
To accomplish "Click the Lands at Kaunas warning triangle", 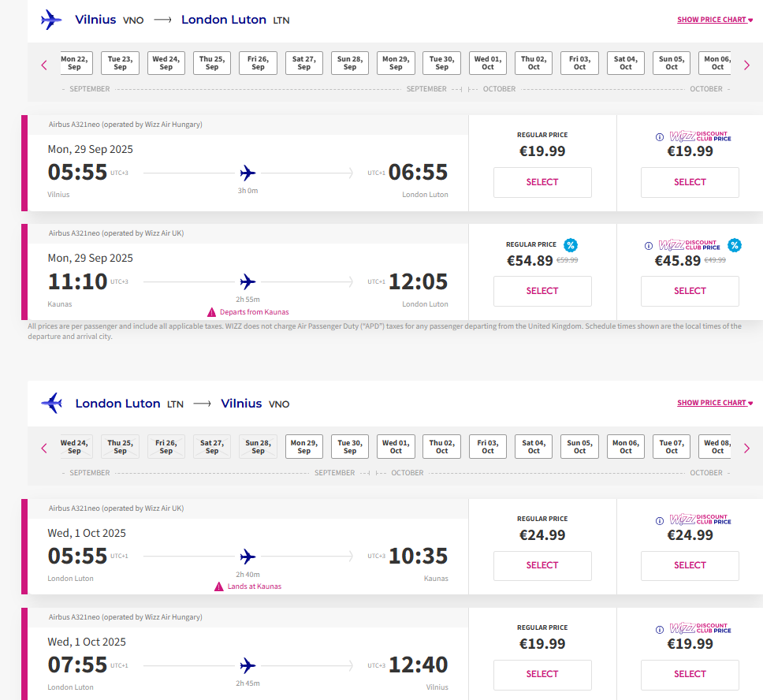I will [x=219, y=586].
